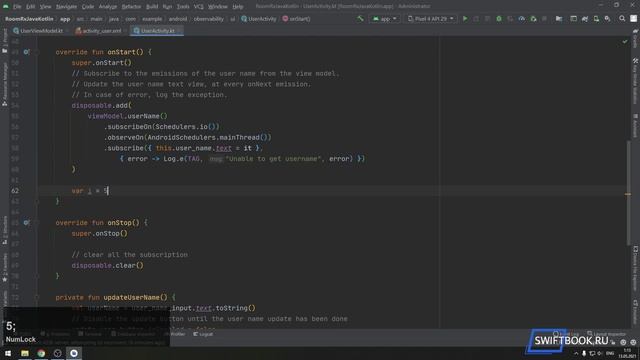Click the user avatar icon in toolbar
The height and width of the screenshot is (360, 640).
633,19
